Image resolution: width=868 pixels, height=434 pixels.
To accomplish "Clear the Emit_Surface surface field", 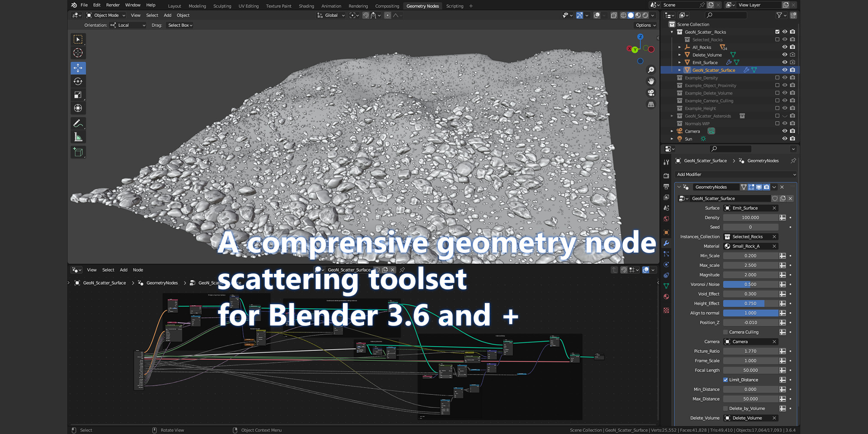I will click(x=774, y=208).
